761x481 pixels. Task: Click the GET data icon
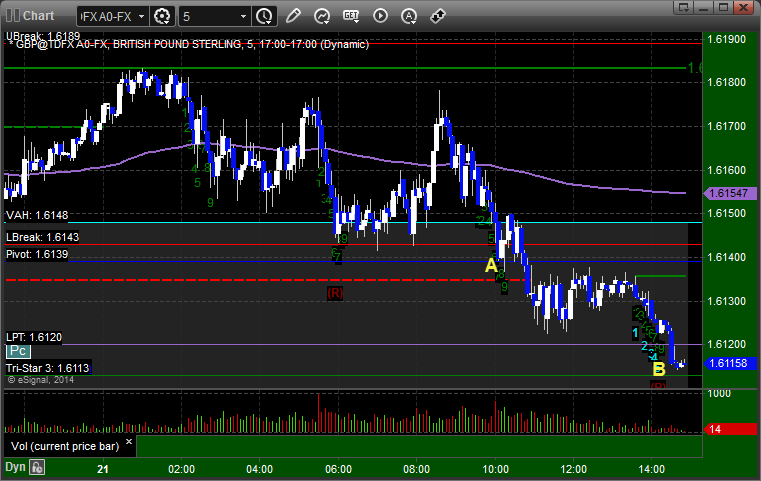coord(351,16)
